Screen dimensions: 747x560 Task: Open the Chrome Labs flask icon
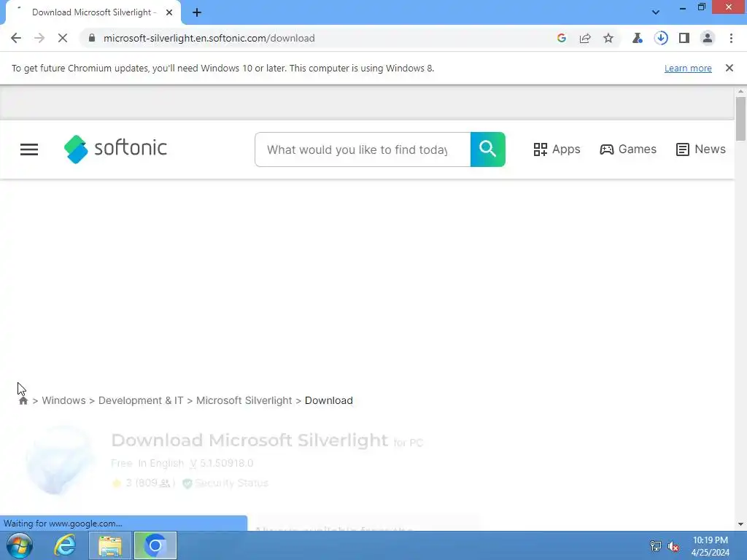(x=638, y=38)
